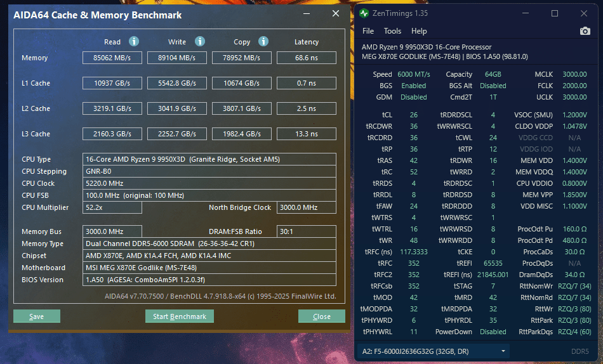Click the Save button in AIDA64
This screenshot has width=603, height=364.
(x=37, y=316)
